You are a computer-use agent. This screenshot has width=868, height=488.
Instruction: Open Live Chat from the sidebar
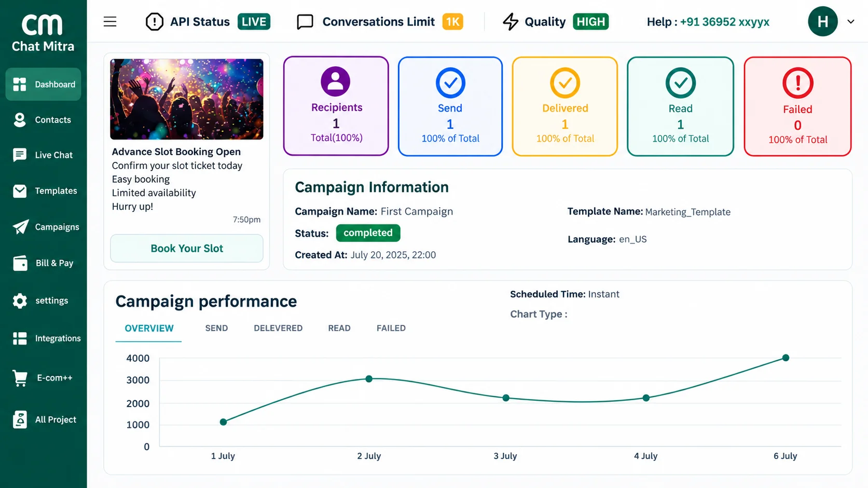tap(44, 155)
